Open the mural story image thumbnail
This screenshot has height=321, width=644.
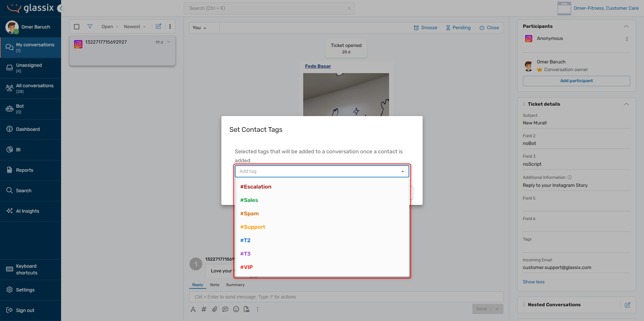click(x=346, y=95)
